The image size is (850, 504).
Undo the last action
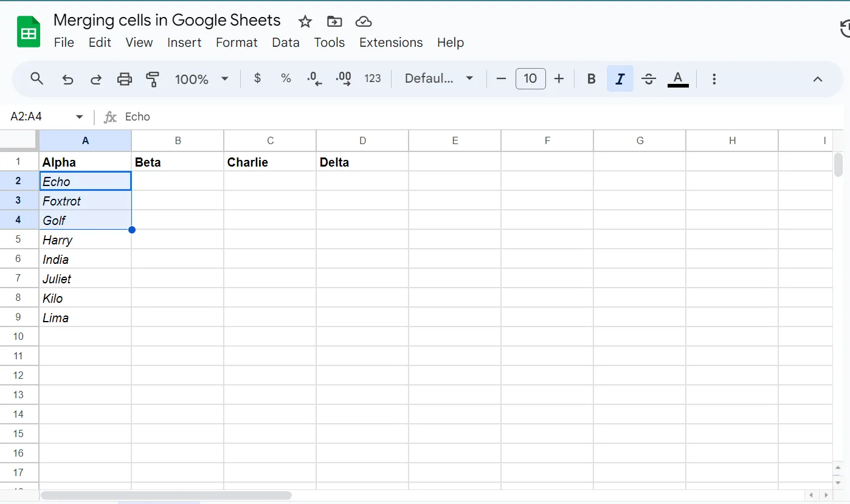pyautogui.click(x=67, y=79)
